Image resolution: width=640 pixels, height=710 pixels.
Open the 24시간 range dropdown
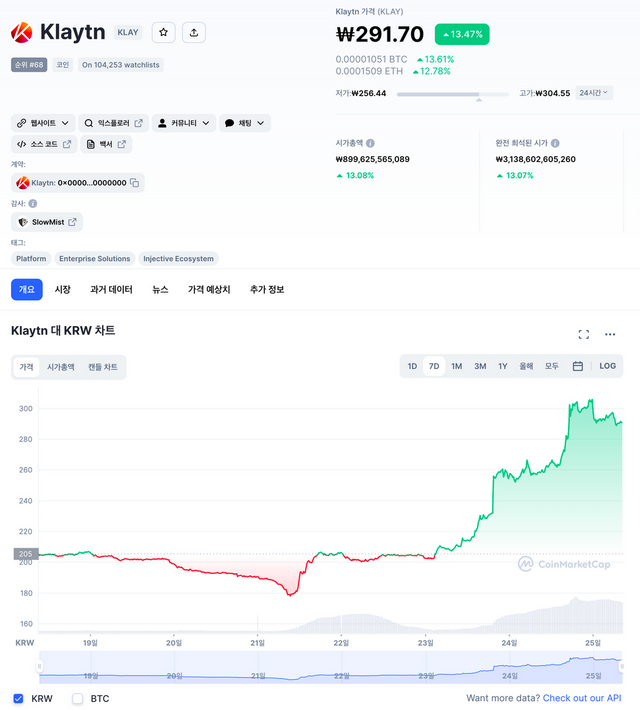594,93
